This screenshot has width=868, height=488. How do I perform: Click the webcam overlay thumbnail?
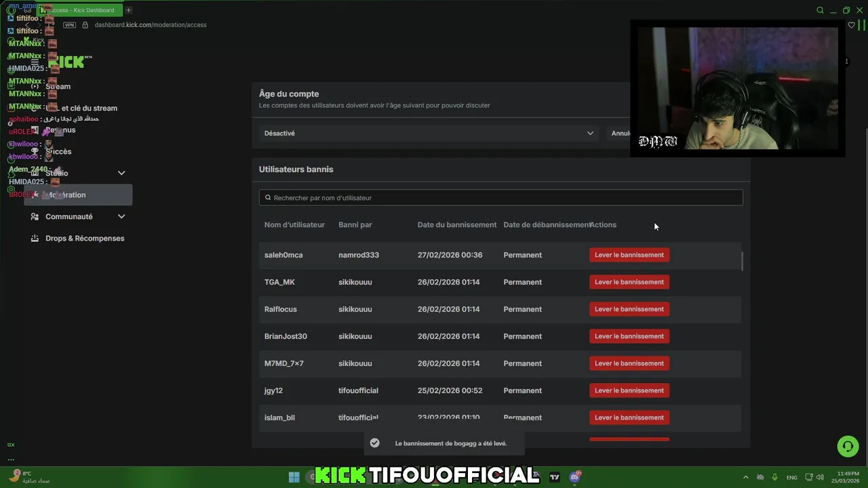[738, 88]
